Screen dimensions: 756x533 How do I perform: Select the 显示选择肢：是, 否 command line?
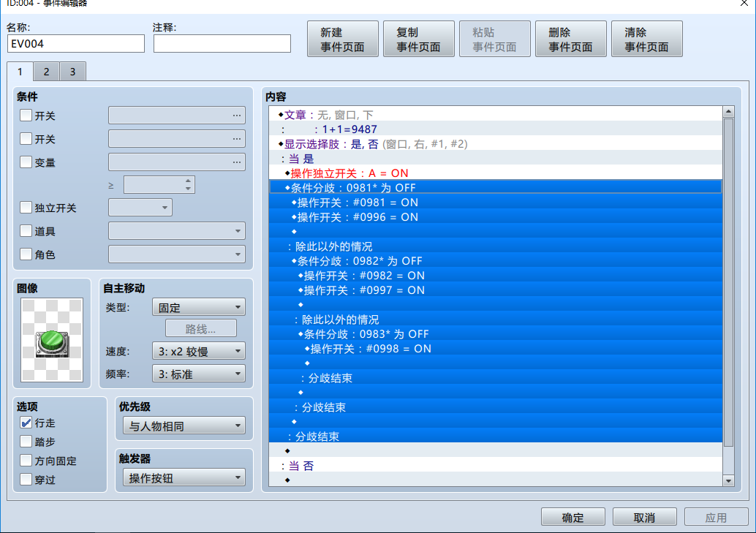click(x=496, y=144)
